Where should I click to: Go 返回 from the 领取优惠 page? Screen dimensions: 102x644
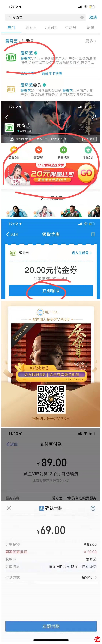pyautogui.click(x=12, y=234)
